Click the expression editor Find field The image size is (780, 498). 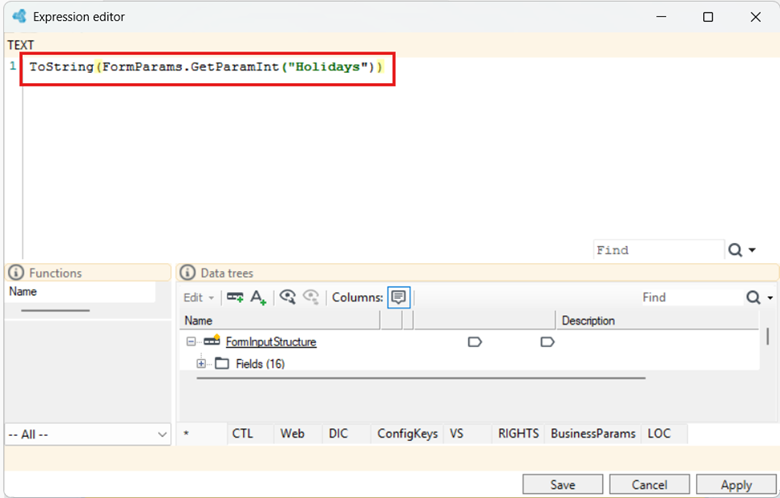pos(659,250)
